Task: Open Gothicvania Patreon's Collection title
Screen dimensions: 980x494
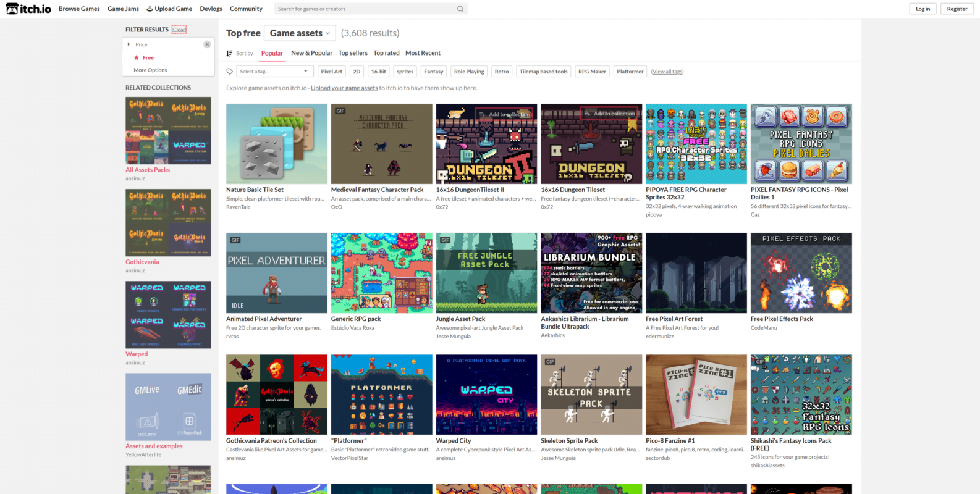Action: [x=271, y=441]
